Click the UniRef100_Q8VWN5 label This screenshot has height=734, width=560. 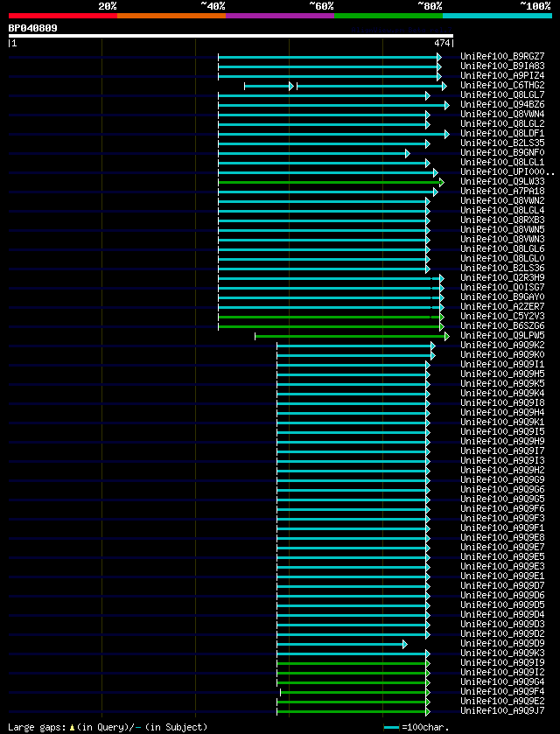(x=502, y=229)
